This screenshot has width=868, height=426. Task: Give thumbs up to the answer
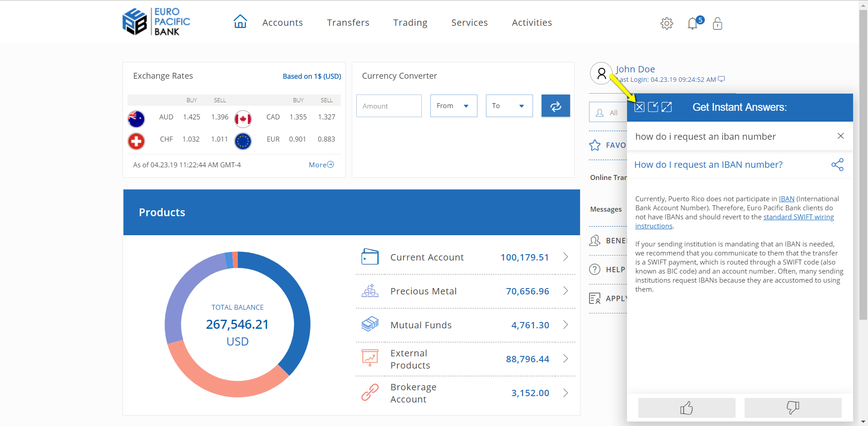pyautogui.click(x=687, y=408)
